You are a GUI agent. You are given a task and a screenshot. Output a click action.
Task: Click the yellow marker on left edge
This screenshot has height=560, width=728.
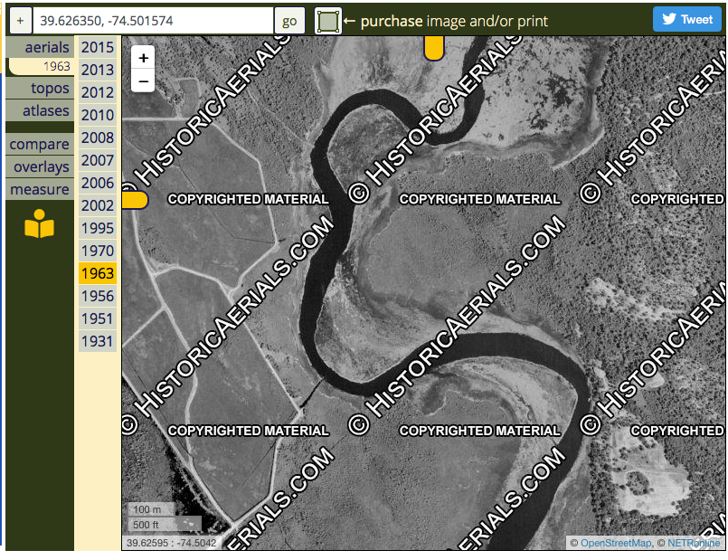click(x=135, y=200)
